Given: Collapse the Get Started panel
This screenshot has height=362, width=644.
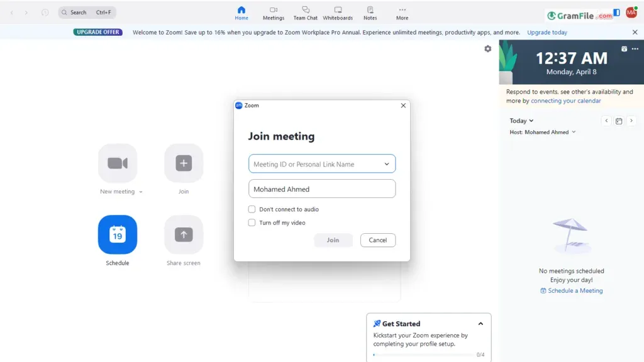Looking at the screenshot, I should tap(480, 324).
